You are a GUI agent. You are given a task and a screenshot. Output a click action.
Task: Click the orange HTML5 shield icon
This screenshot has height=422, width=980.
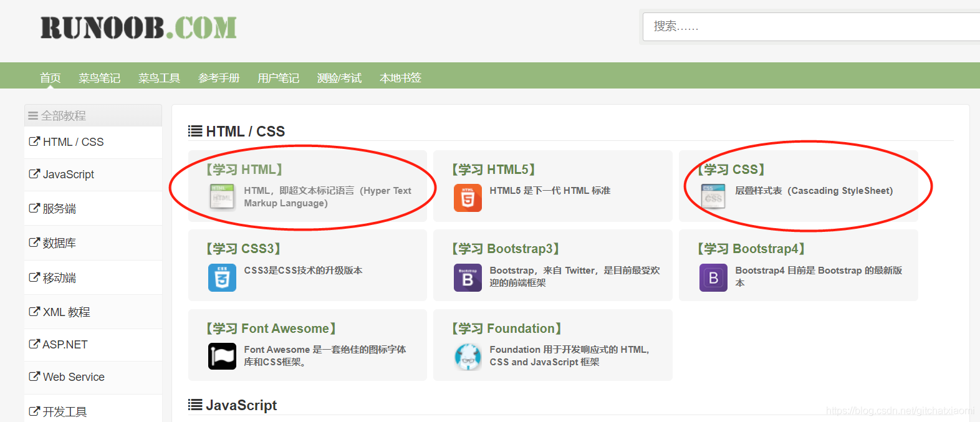tap(468, 198)
